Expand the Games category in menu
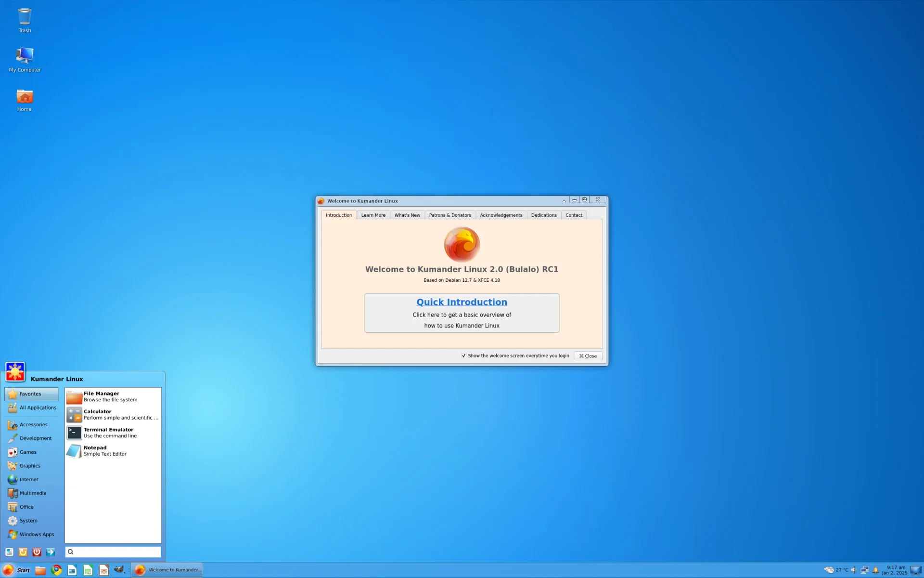Image resolution: width=924 pixels, height=578 pixels. [x=28, y=451]
